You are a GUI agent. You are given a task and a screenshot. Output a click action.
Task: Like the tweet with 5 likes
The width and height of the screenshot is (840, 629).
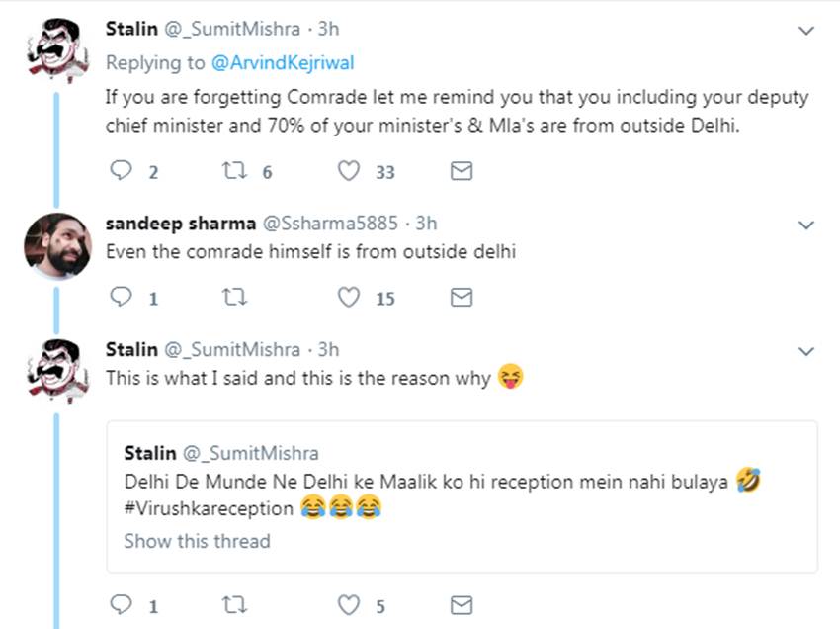coord(349,604)
